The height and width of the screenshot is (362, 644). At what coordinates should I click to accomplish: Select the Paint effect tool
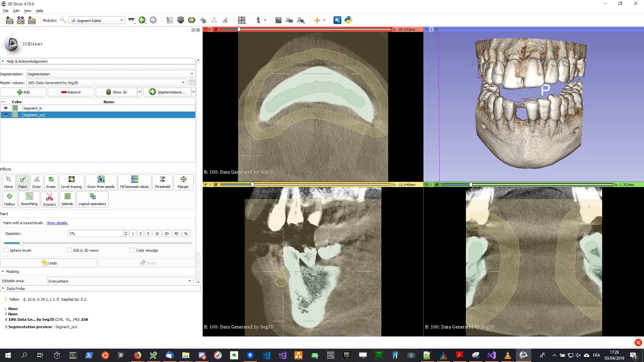pos(22,182)
